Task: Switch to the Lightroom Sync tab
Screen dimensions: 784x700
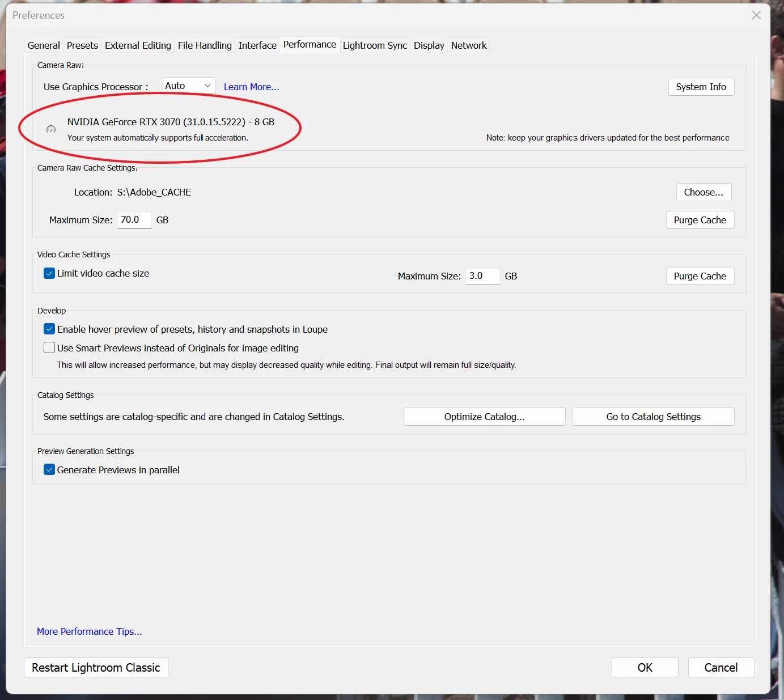Action: [x=375, y=45]
